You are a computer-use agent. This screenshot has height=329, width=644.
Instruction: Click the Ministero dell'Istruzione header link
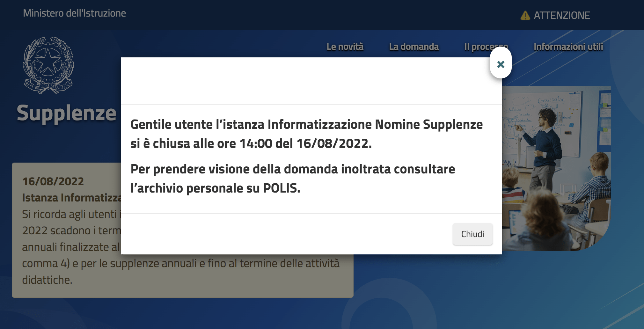(74, 13)
